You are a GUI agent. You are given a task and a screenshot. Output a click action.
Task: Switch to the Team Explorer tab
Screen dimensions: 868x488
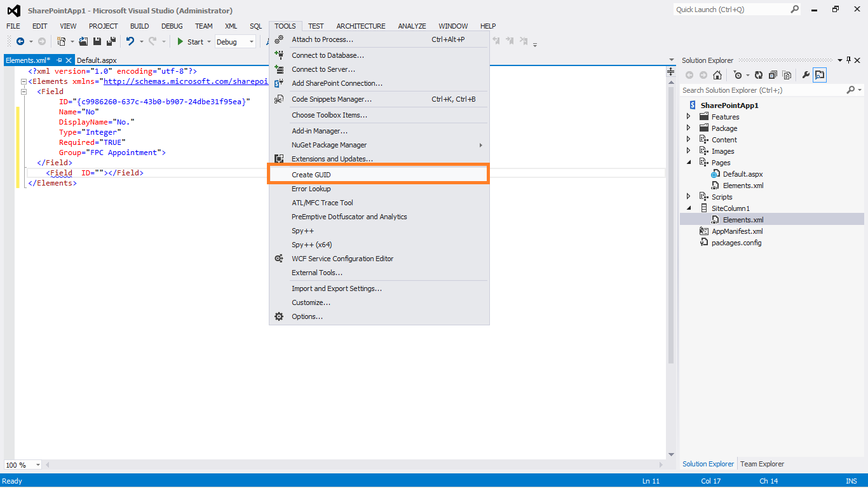[x=762, y=464]
